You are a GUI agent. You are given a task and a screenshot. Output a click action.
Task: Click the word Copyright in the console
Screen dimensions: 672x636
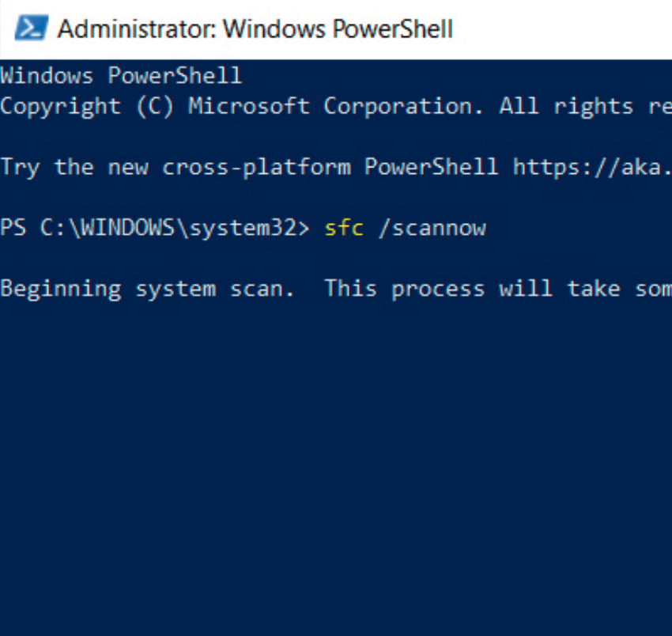coord(60,106)
